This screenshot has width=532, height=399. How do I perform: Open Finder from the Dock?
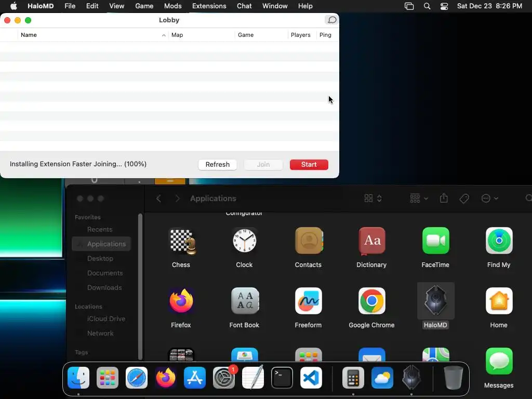pos(78,378)
